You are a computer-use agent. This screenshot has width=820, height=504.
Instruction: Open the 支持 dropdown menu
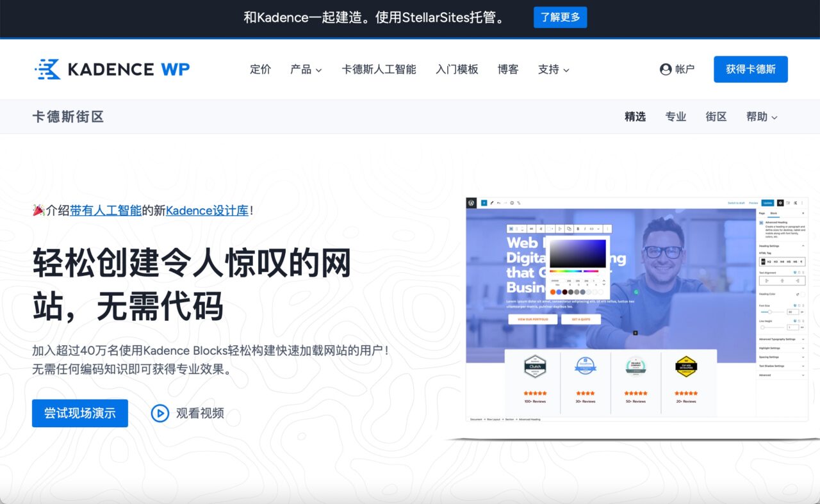(553, 69)
